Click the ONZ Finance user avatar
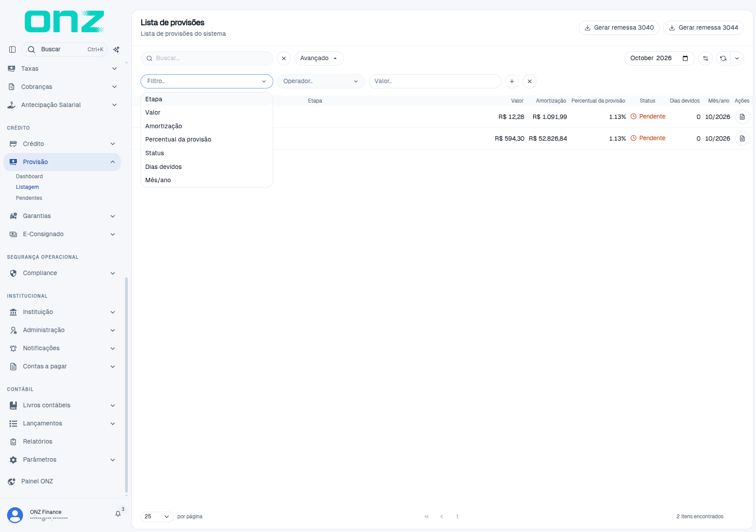Viewport: 756px width, 532px height. pyautogui.click(x=15, y=515)
